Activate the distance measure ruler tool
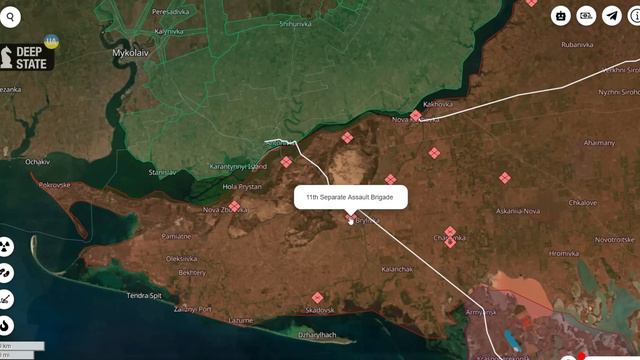The width and height of the screenshot is (640, 360). [x=6, y=300]
